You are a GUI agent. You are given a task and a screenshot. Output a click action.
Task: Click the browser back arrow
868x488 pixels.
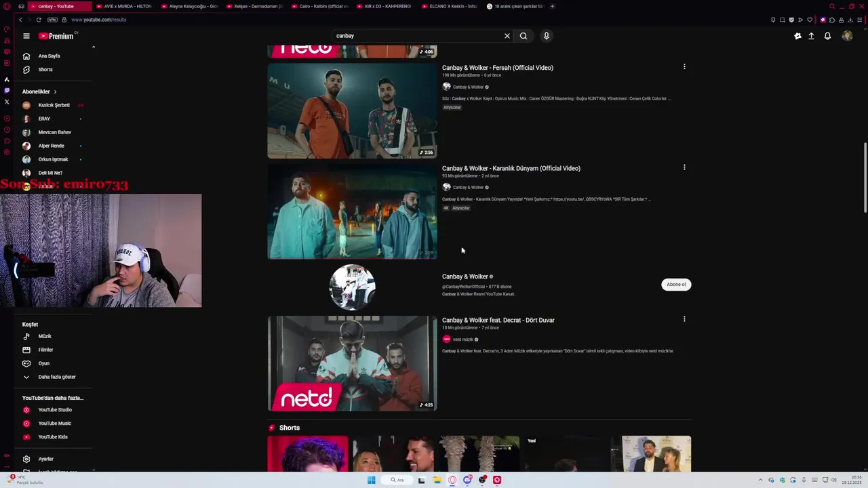[x=20, y=20]
